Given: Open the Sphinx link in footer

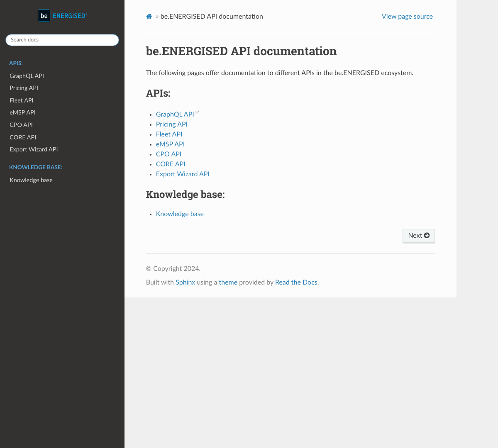Looking at the screenshot, I should (185, 282).
